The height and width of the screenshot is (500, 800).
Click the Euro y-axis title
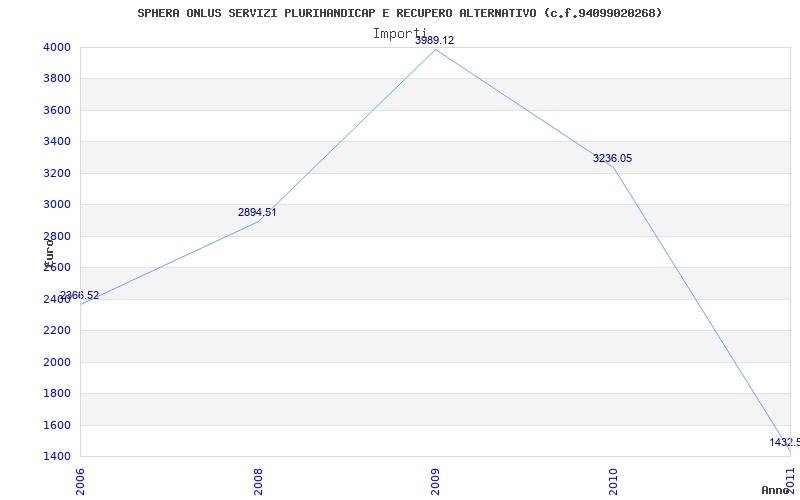[x=49, y=252]
